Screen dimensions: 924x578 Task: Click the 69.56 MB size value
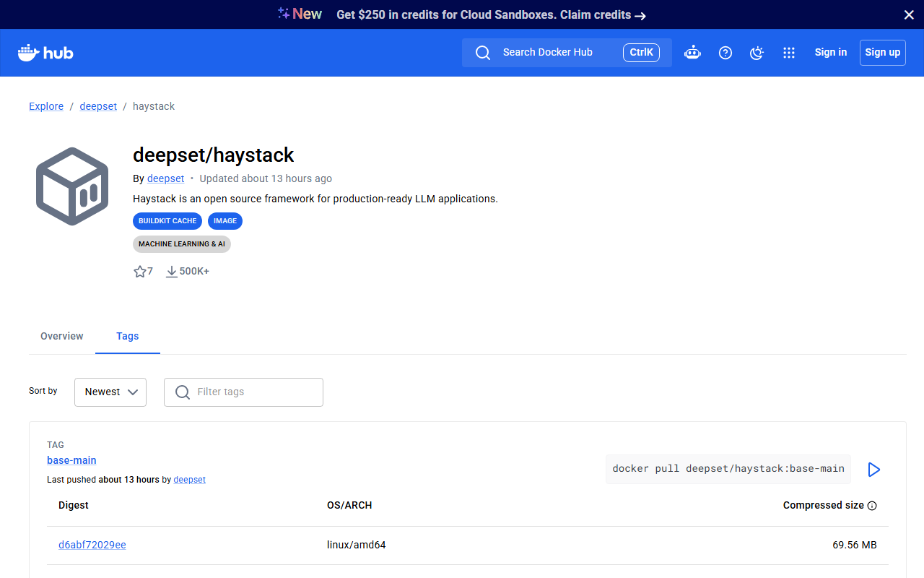coord(855,545)
